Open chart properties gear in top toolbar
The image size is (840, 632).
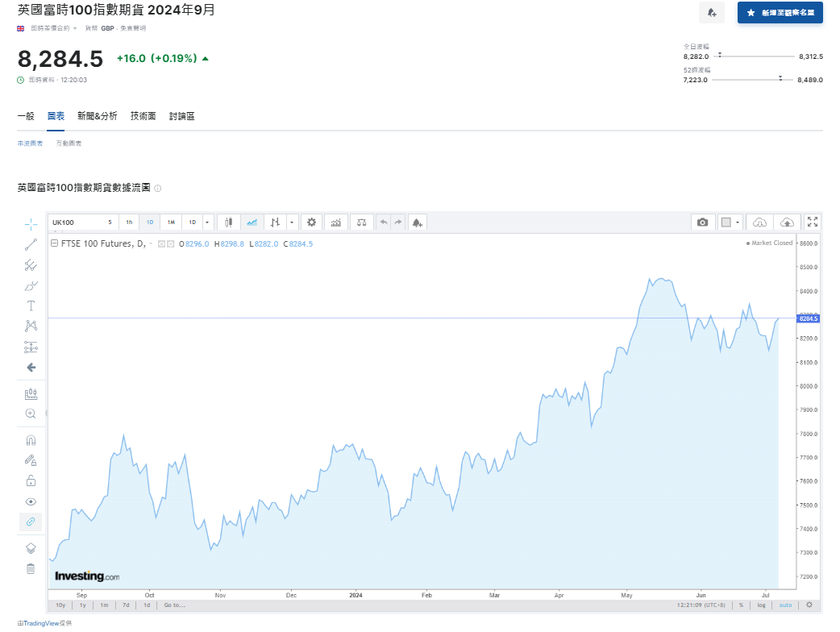(x=311, y=222)
